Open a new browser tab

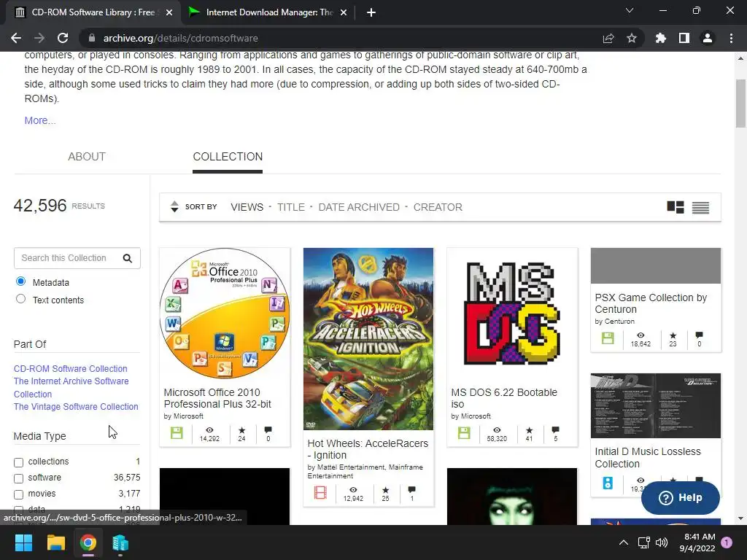click(x=371, y=12)
